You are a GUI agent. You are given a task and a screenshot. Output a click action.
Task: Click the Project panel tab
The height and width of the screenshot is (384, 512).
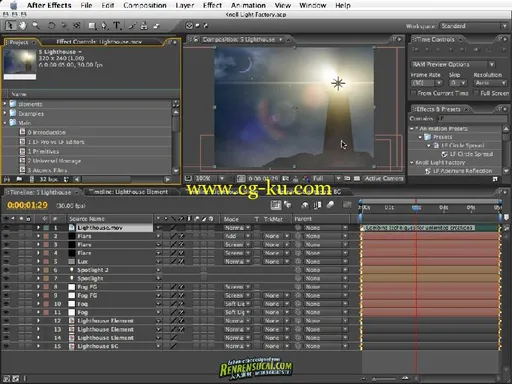19,42
